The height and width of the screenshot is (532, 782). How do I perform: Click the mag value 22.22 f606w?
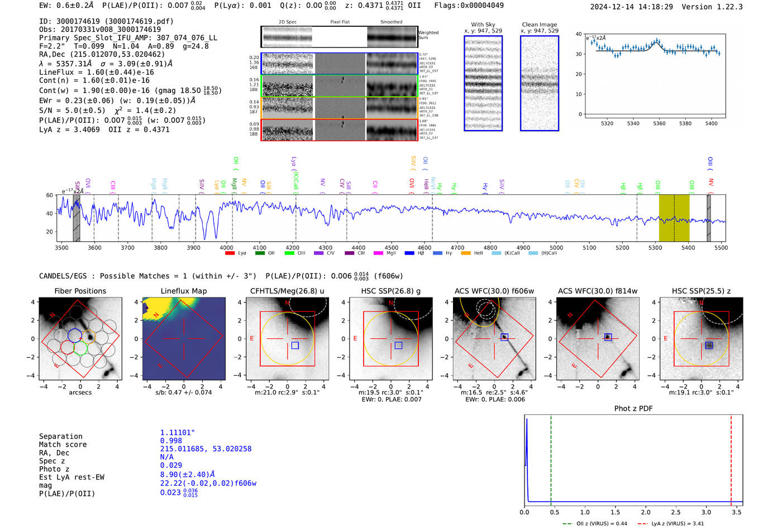tap(208, 483)
